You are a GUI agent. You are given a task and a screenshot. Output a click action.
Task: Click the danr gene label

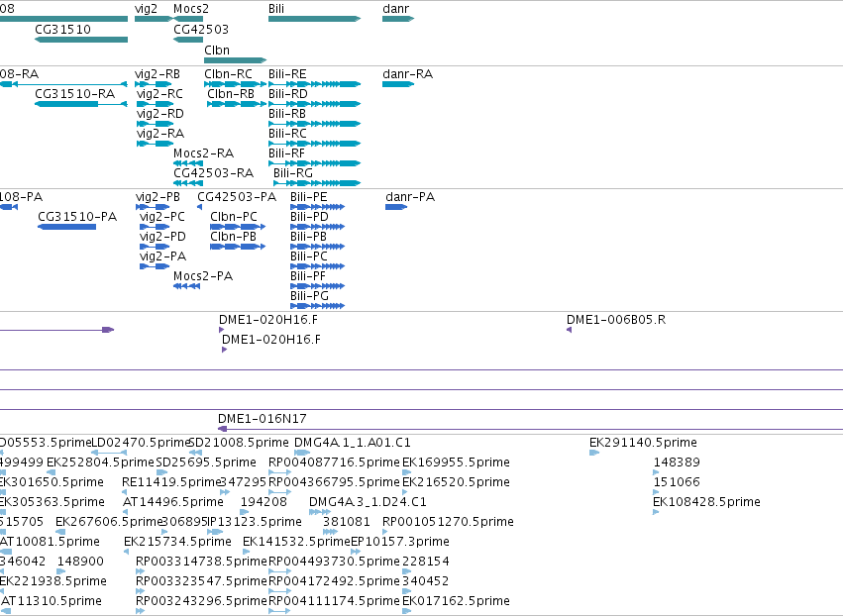(x=395, y=9)
